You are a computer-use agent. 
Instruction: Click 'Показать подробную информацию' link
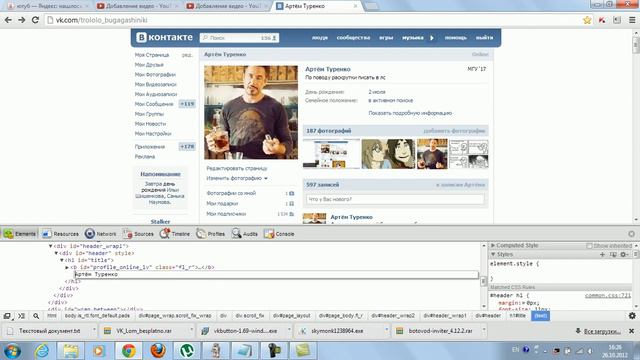[x=410, y=113]
